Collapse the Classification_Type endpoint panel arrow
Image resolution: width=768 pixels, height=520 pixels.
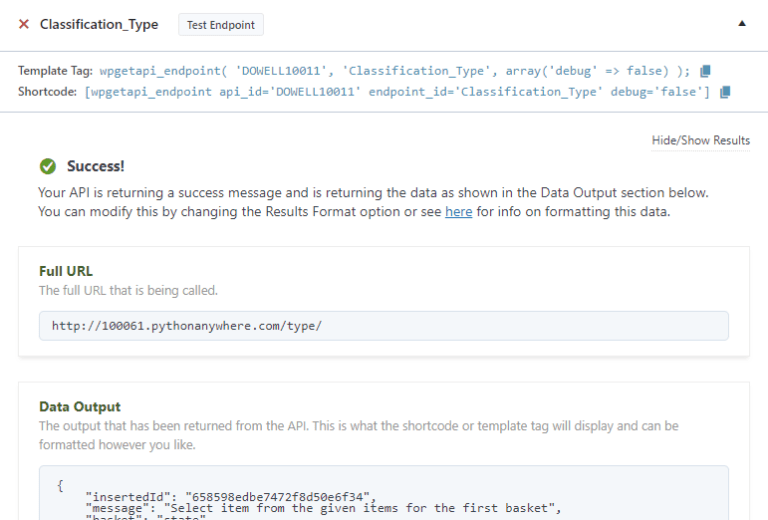(x=741, y=23)
